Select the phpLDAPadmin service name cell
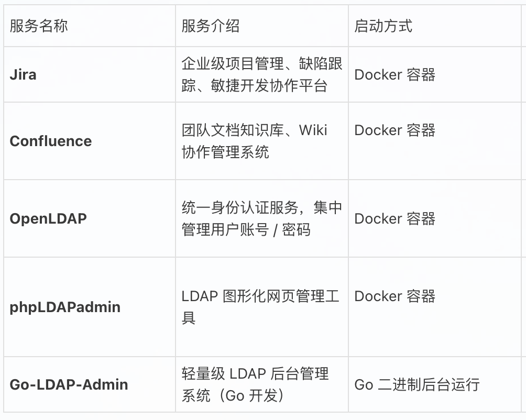Image resolution: width=526 pixels, height=420 pixels. (65, 307)
